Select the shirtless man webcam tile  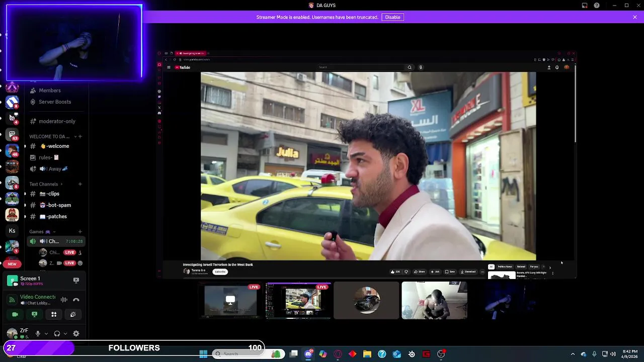click(434, 300)
